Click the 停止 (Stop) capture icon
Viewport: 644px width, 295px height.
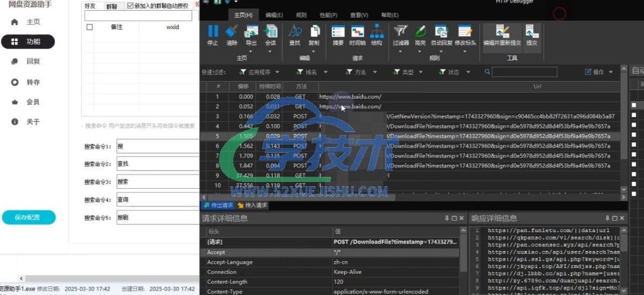(x=213, y=34)
